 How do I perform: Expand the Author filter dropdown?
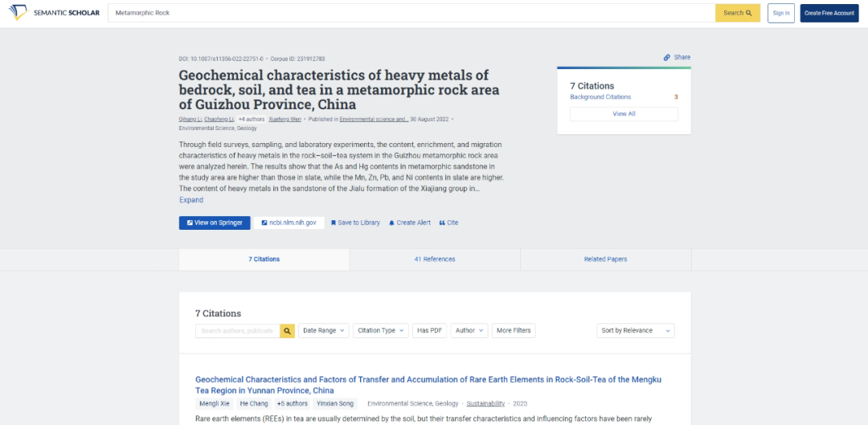click(470, 330)
